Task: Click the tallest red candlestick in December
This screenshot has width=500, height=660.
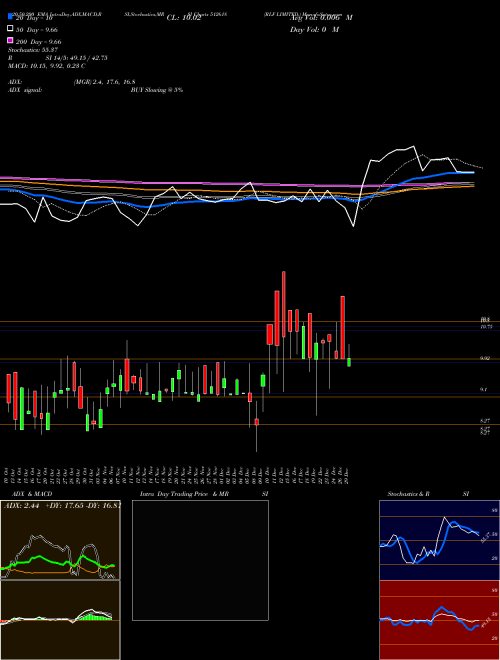Action: click(x=283, y=304)
